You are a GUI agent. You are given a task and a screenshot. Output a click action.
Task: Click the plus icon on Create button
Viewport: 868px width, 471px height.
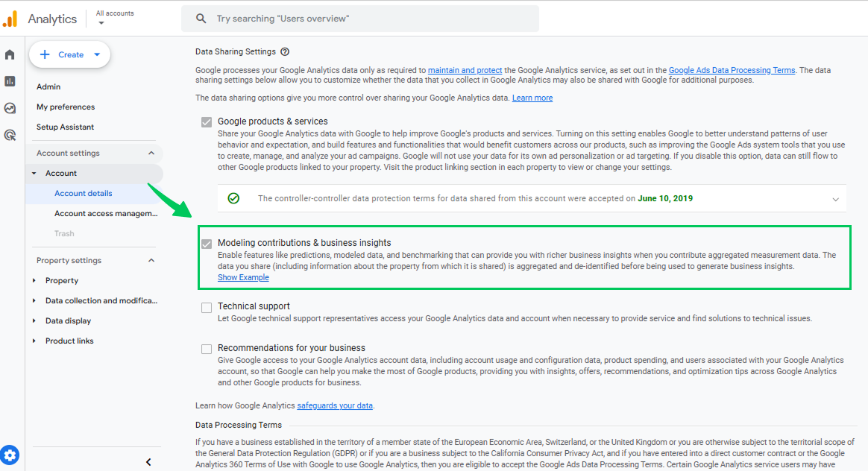45,54
